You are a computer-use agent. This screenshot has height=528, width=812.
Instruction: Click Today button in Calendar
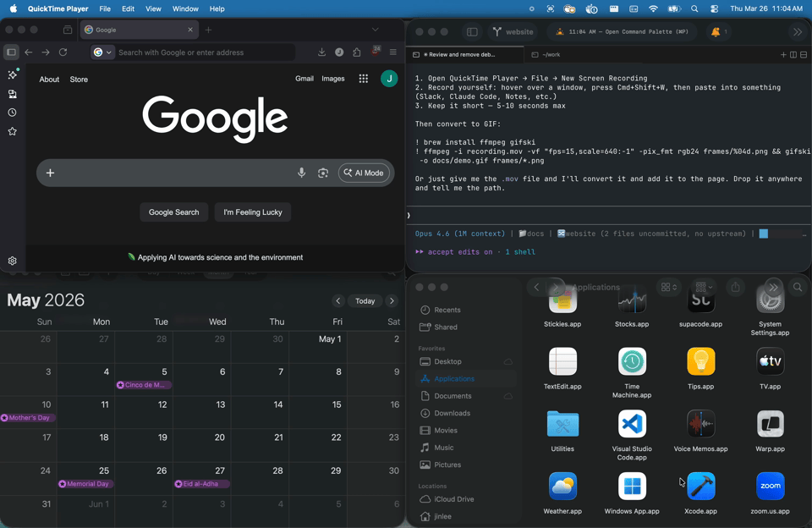(x=365, y=301)
